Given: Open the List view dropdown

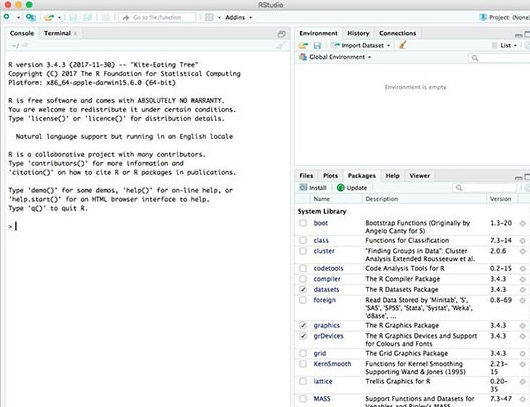Looking at the screenshot, I should 504,45.
